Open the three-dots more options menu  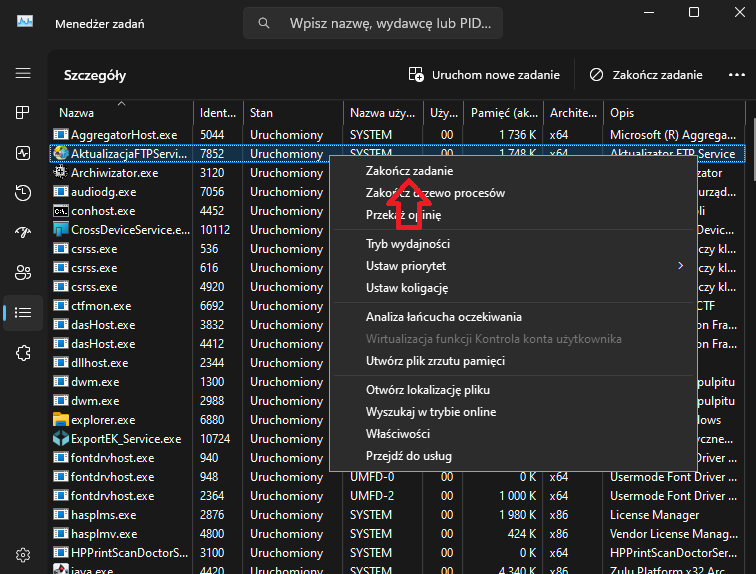(x=736, y=75)
